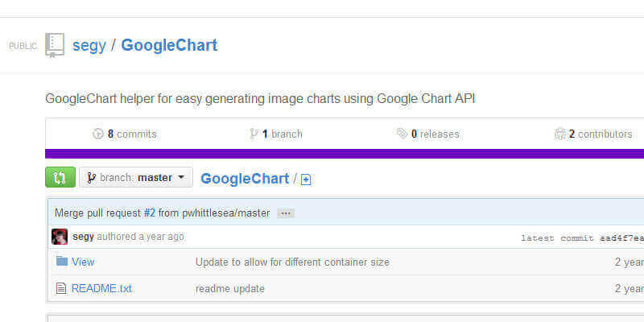Screen dimensions: 644x322
Task: Click segy's avatar thumbnail
Action: point(60,237)
